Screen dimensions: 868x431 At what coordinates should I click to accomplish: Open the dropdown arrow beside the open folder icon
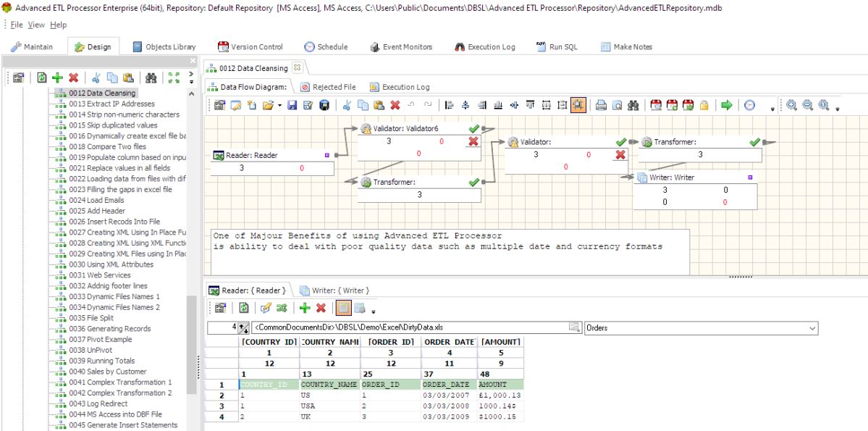click(x=279, y=105)
